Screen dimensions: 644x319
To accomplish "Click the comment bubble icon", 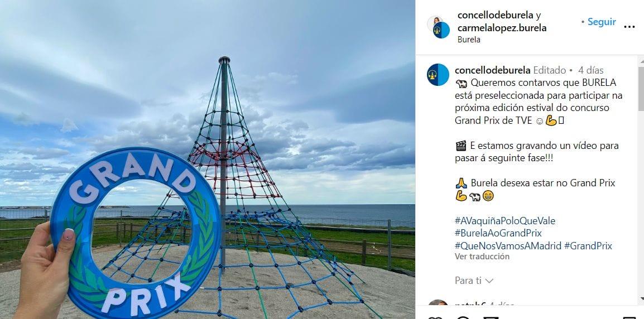I will tap(463, 317).
